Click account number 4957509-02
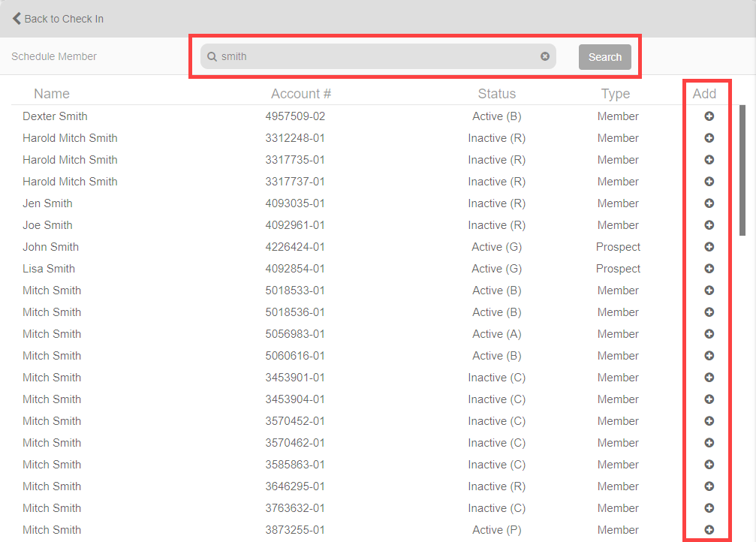 tap(295, 116)
